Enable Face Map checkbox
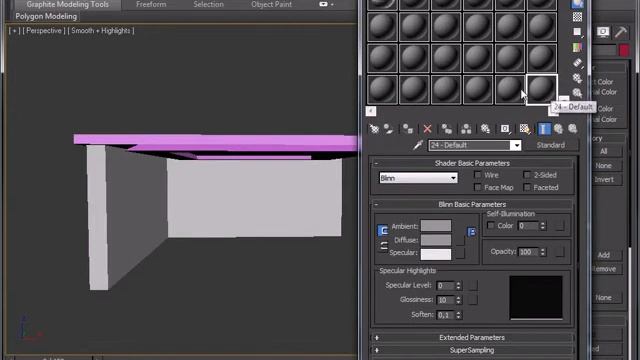The height and width of the screenshot is (360, 640). point(478,187)
